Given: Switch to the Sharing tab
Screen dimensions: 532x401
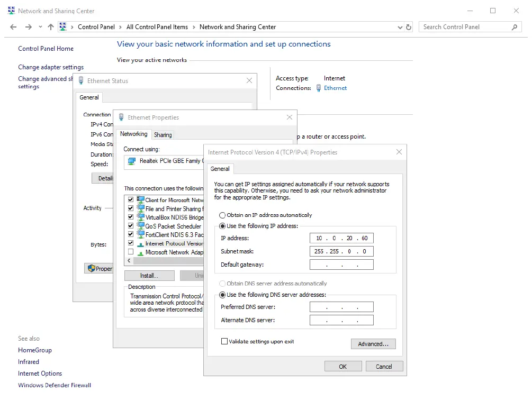Looking at the screenshot, I should (163, 135).
